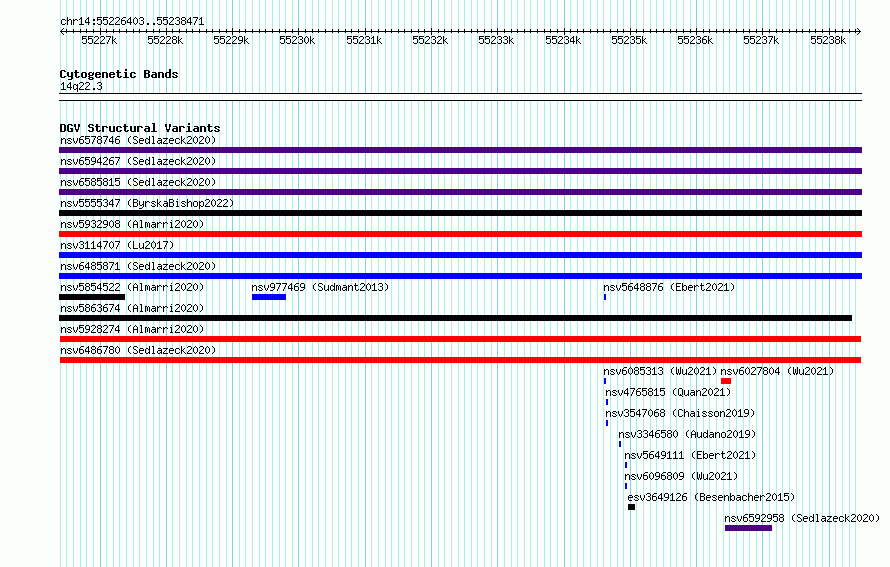Select the blue bar under nsv3114707
This screenshot has height=567, width=890.
[460, 255]
